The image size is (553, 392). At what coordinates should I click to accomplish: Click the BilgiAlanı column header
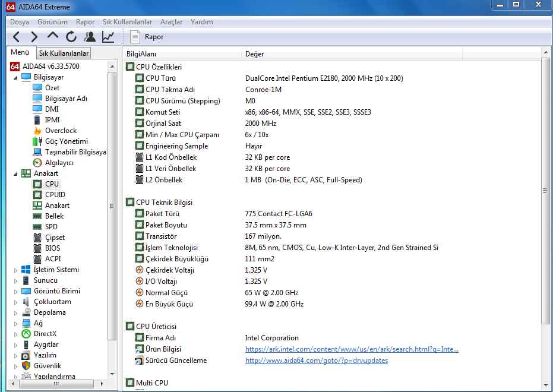pyautogui.click(x=183, y=54)
